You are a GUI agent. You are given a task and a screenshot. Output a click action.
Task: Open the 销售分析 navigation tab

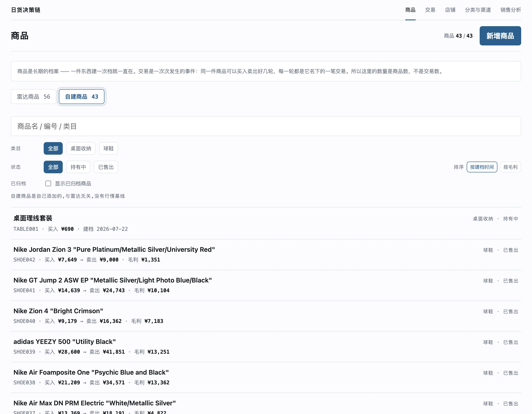[511, 10]
